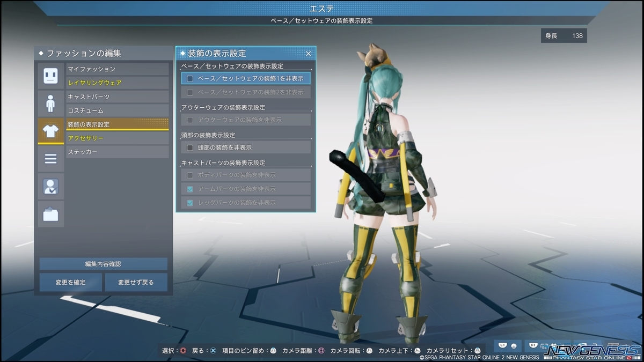The height and width of the screenshot is (362, 644).
Task: Click the L1 shortcut indicator
Action: 508,346
